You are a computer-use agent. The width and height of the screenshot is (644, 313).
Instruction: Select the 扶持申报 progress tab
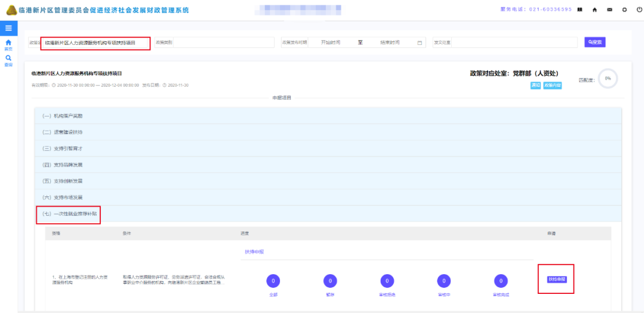click(x=254, y=251)
